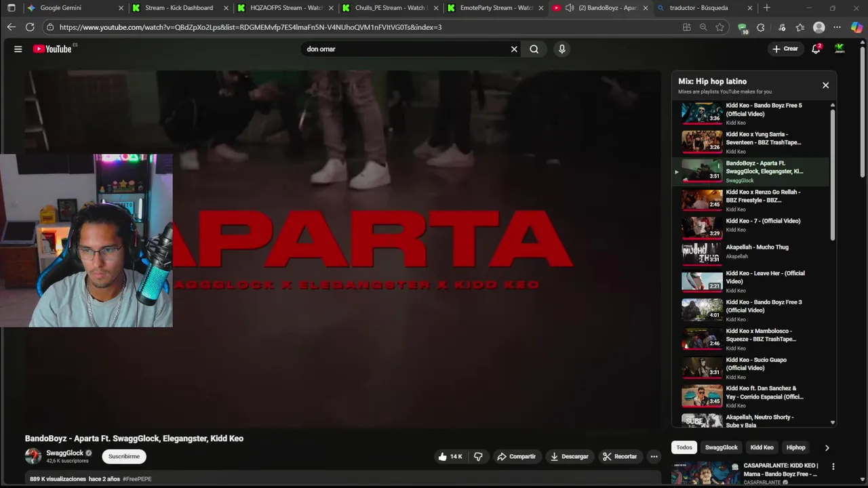The width and height of the screenshot is (868, 488).
Task: Start voice search with microphone icon
Action: tap(561, 49)
